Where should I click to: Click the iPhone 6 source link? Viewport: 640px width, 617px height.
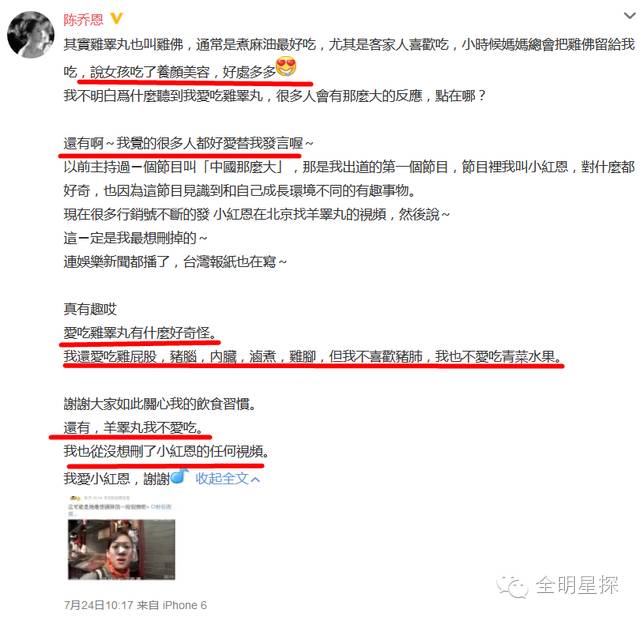[x=184, y=605]
